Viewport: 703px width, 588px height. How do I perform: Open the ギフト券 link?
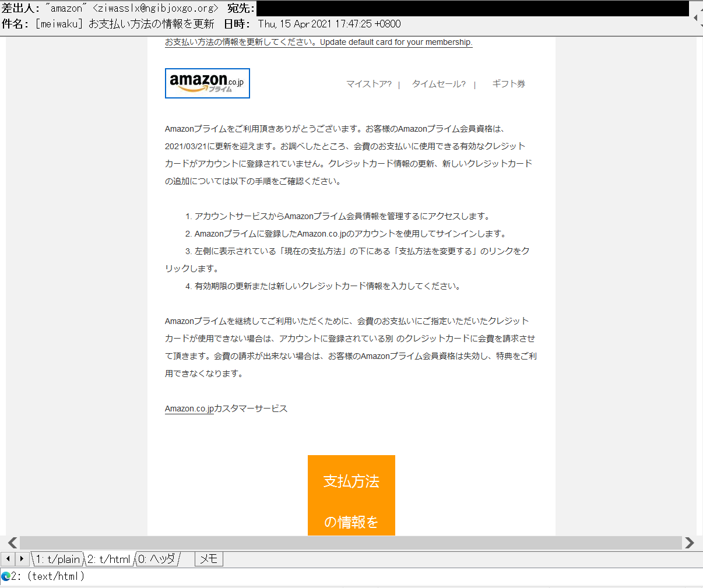point(508,84)
